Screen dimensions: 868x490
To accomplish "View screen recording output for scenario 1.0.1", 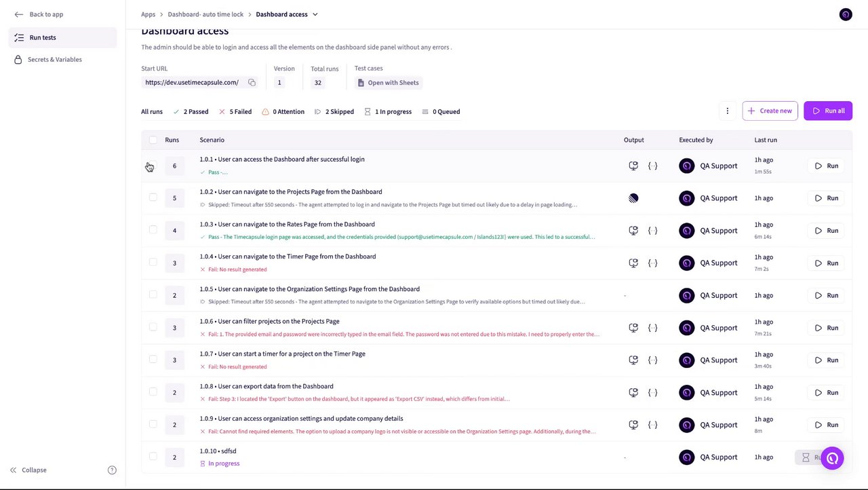I will coord(633,166).
